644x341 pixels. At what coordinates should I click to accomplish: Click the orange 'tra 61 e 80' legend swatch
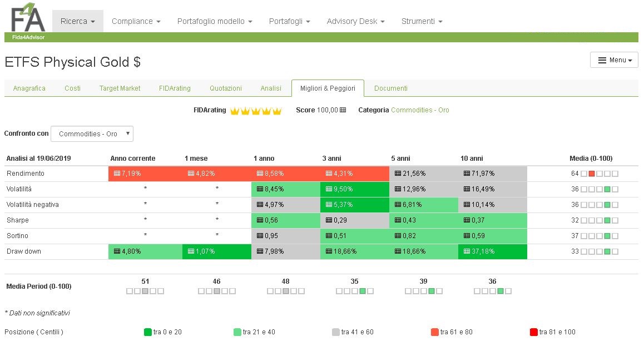coord(435,332)
